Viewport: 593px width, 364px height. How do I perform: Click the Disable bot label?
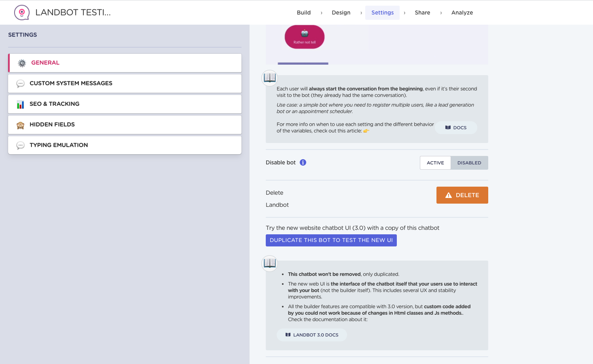tap(281, 162)
